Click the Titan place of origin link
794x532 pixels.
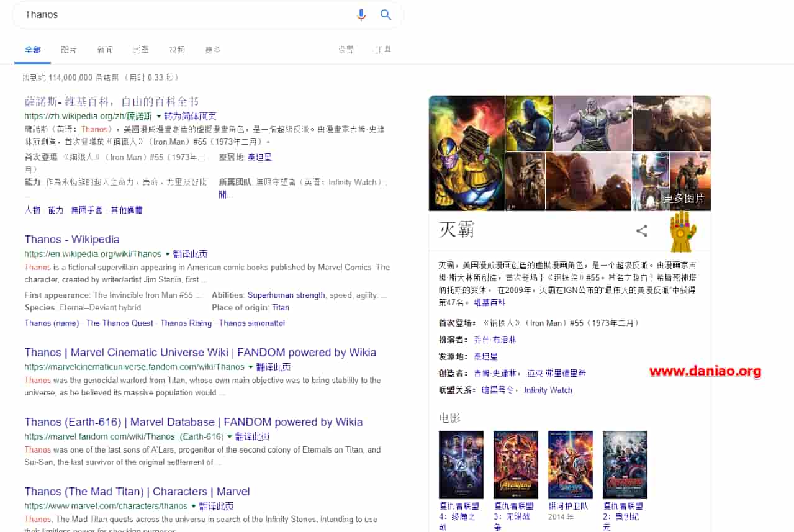click(281, 307)
